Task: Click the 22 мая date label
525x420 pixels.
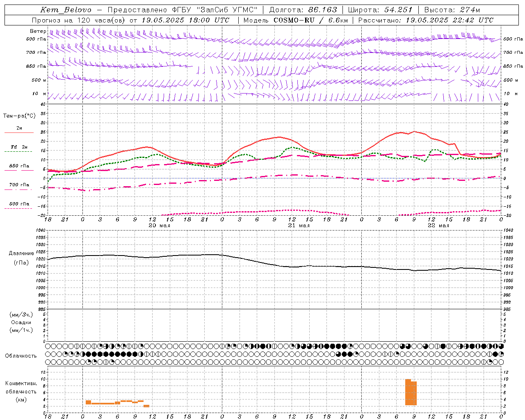Action: point(438,226)
